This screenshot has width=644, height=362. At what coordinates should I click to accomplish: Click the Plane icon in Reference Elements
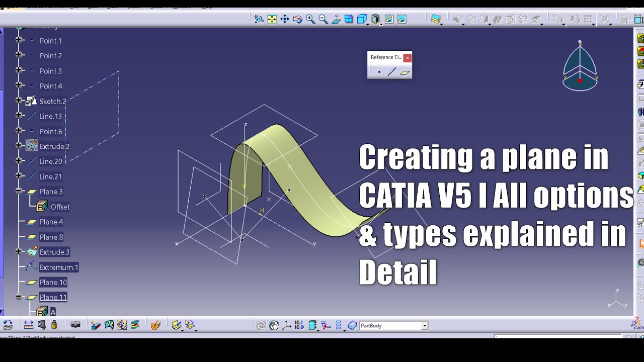coord(405,72)
